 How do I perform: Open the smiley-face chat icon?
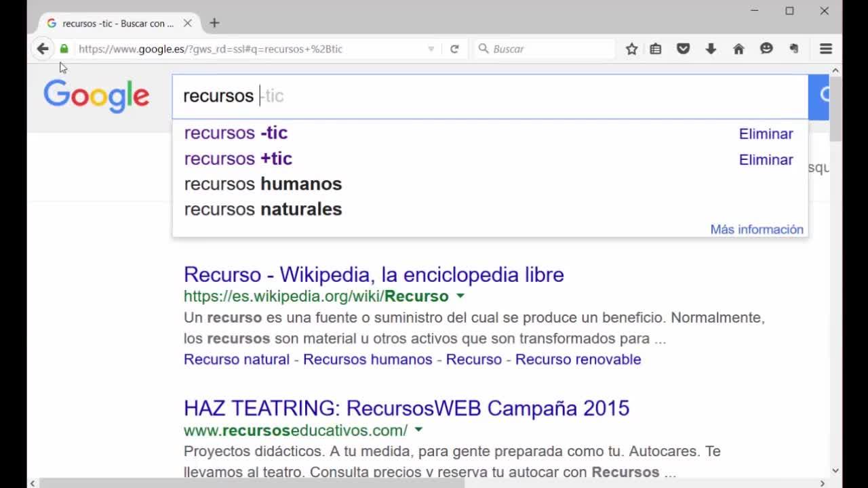(766, 49)
